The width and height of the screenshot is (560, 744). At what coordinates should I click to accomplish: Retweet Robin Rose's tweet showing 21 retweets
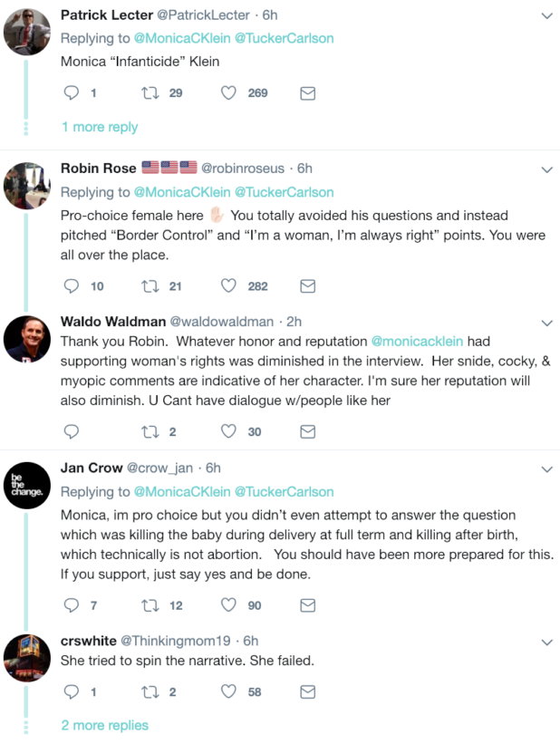point(150,286)
